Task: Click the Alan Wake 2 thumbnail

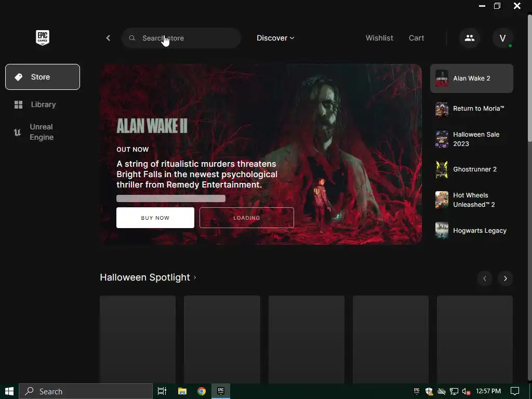Action: coord(442,78)
